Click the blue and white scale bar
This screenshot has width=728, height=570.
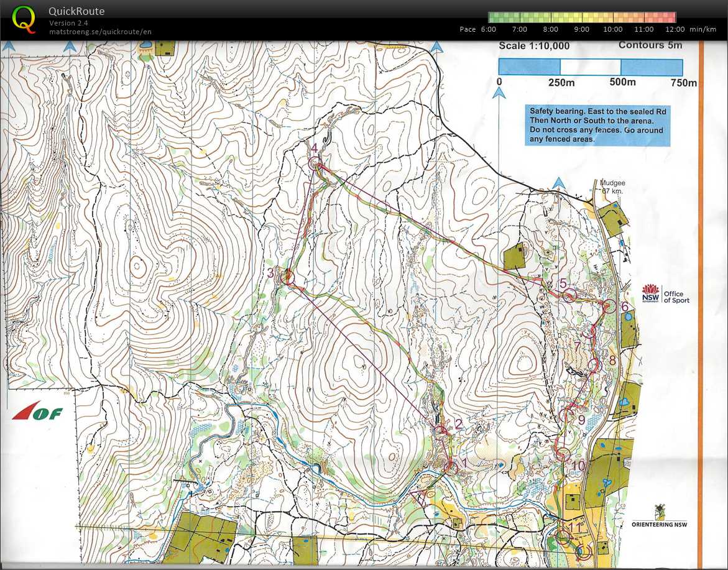pyautogui.click(x=591, y=67)
